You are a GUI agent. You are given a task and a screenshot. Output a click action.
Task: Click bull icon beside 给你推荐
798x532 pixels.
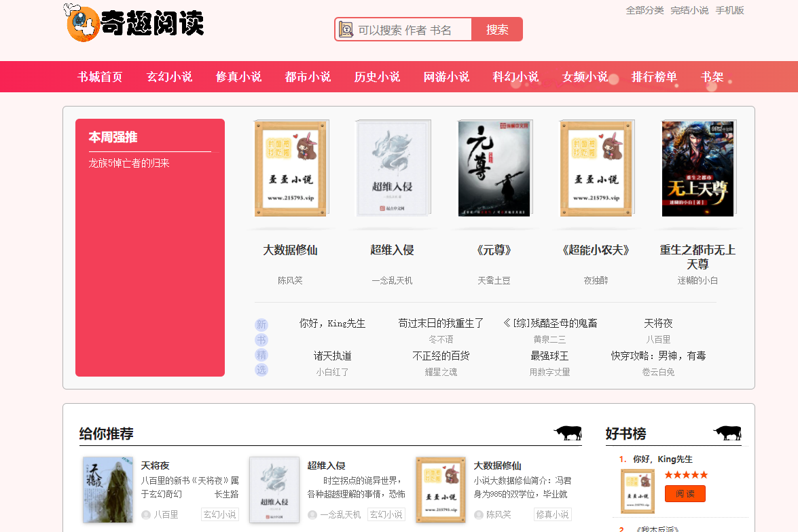click(x=568, y=433)
